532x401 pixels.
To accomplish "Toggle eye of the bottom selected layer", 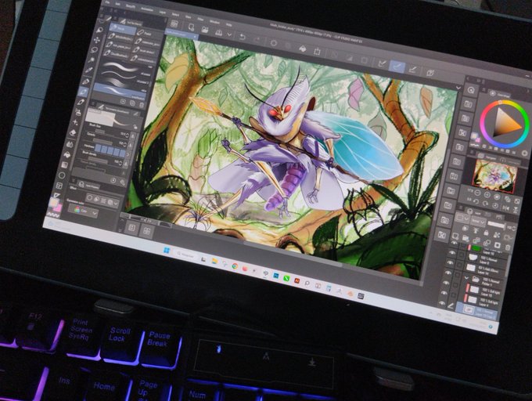I will 441,304.
